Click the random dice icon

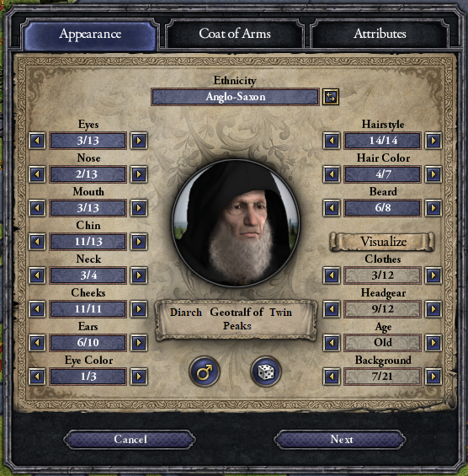click(266, 372)
